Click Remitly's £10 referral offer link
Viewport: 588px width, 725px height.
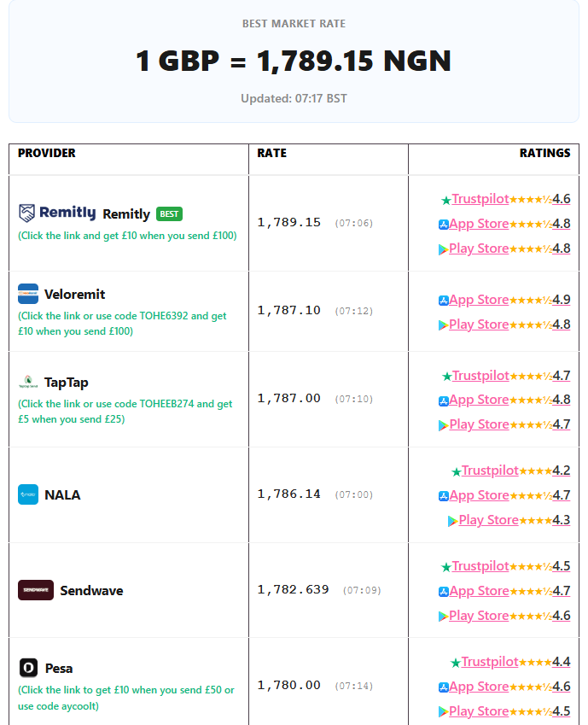(x=127, y=236)
